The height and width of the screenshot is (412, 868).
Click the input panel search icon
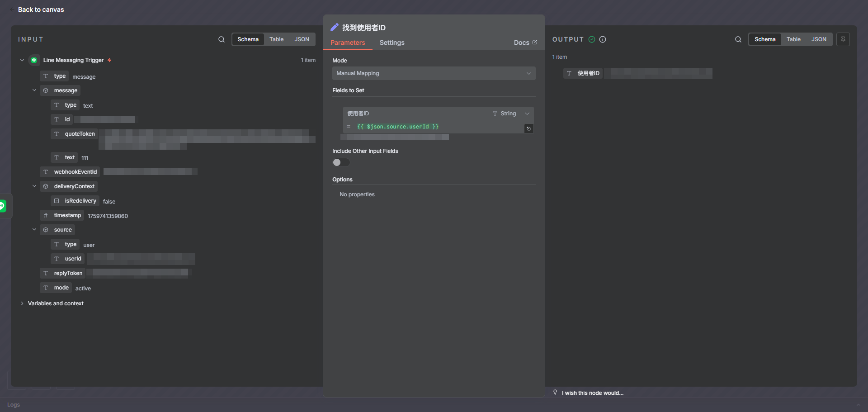coord(222,39)
